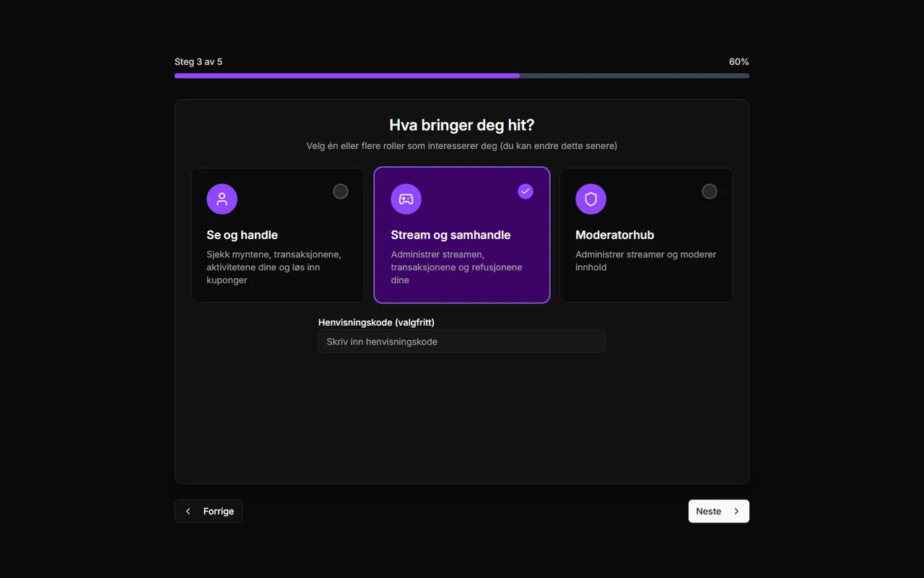Viewport: 924px width, 578px height.
Task: Click the step progress bar
Action: [x=462, y=75]
